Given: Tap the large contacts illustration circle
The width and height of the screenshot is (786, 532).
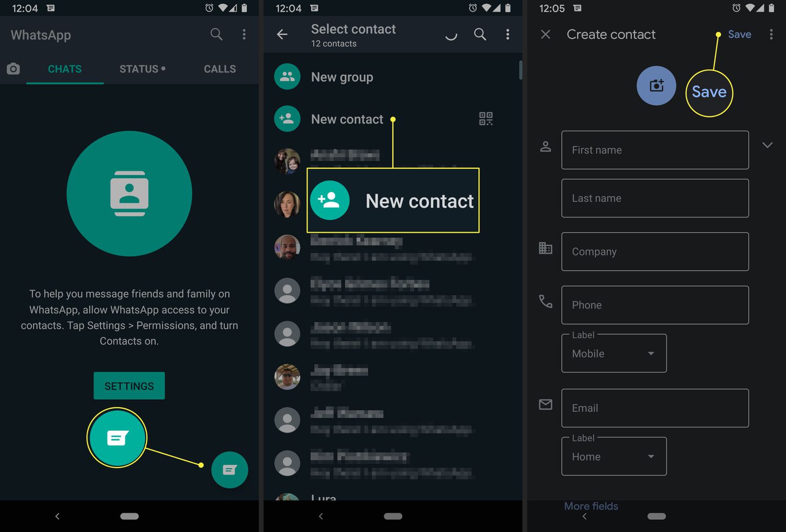Looking at the screenshot, I should [129, 193].
